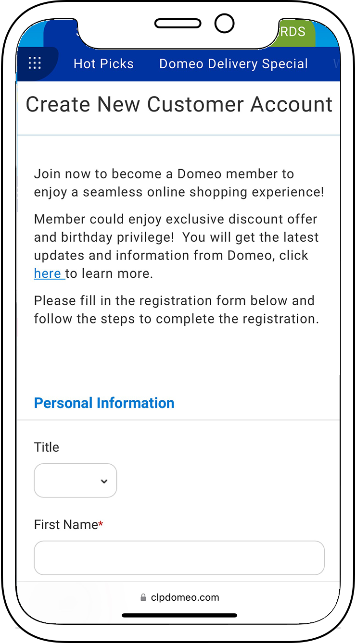Screen dimensions: 356x644
Task: Click the Create New Customer Account heading
Action: point(179,105)
